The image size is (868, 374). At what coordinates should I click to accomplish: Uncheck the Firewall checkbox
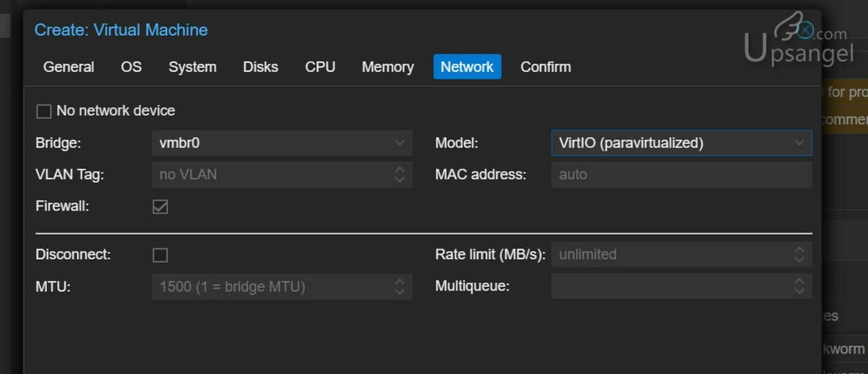(x=160, y=207)
